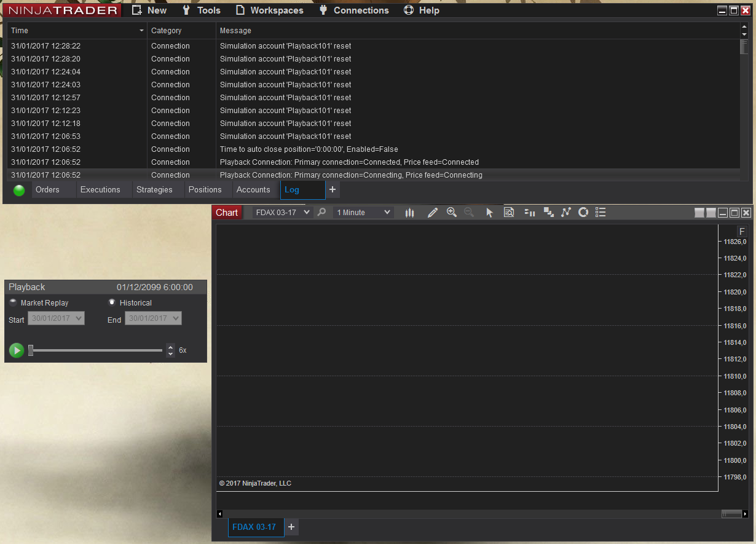The width and height of the screenshot is (756, 544).
Task: Open the FDAX 03-17 instrument dropdown
Action: 283,212
